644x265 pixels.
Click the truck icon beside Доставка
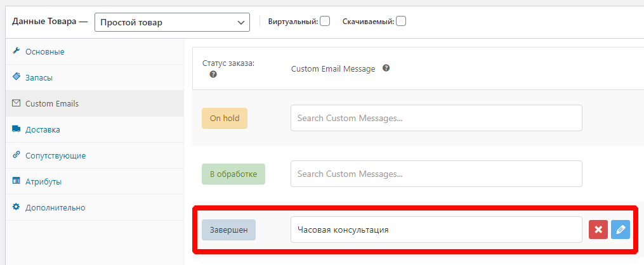[x=16, y=129]
